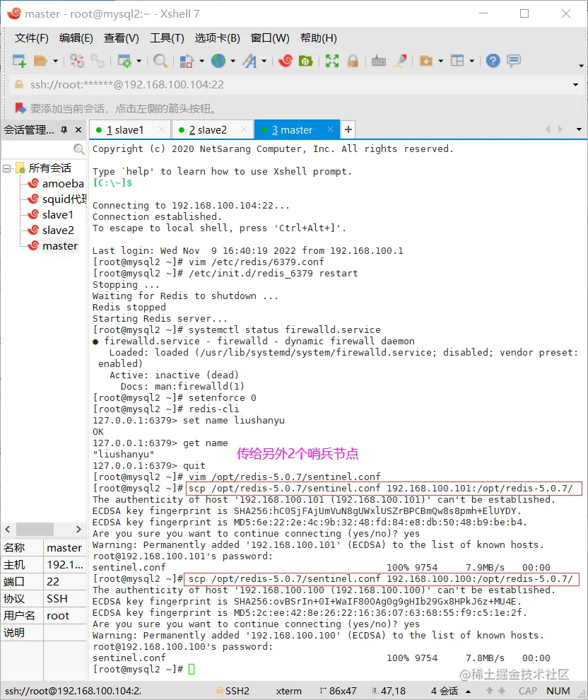Expand the new folder dropdown arrow
Viewport: 588px width, 700px height.
pyautogui.click(x=441, y=61)
